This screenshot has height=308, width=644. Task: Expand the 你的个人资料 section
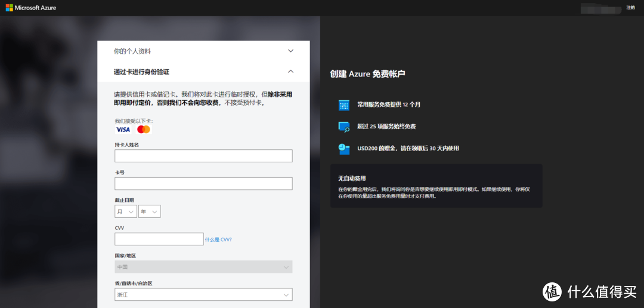(x=290, y=51)
